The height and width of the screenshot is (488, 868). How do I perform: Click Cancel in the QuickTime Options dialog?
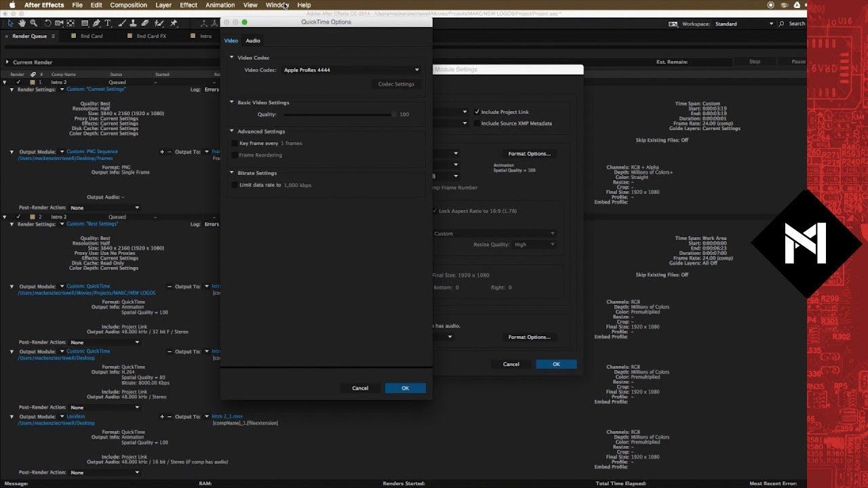pos(360,388)
